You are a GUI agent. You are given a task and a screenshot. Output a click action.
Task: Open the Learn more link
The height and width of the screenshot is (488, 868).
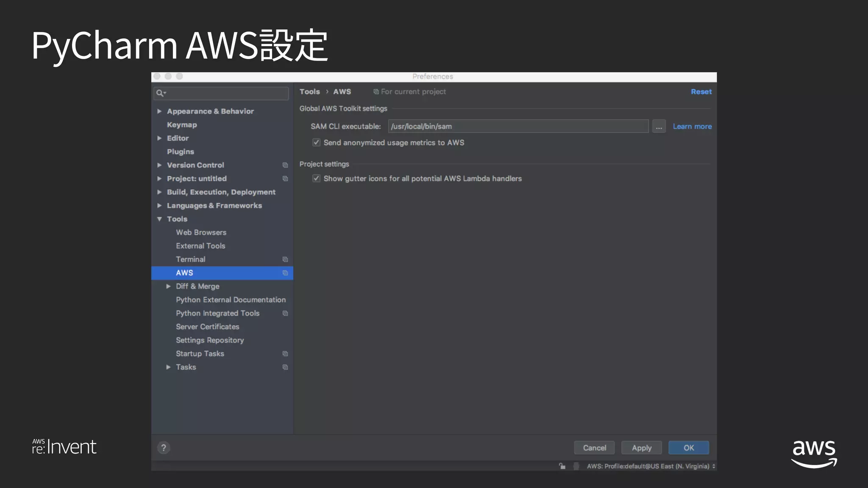(x=692, y=127)
